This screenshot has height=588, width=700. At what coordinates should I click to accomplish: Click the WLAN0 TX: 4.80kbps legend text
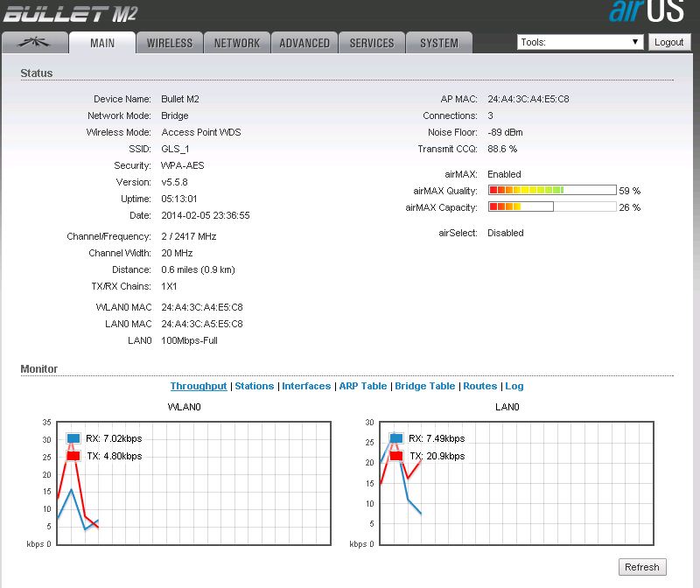click(115, 456)
